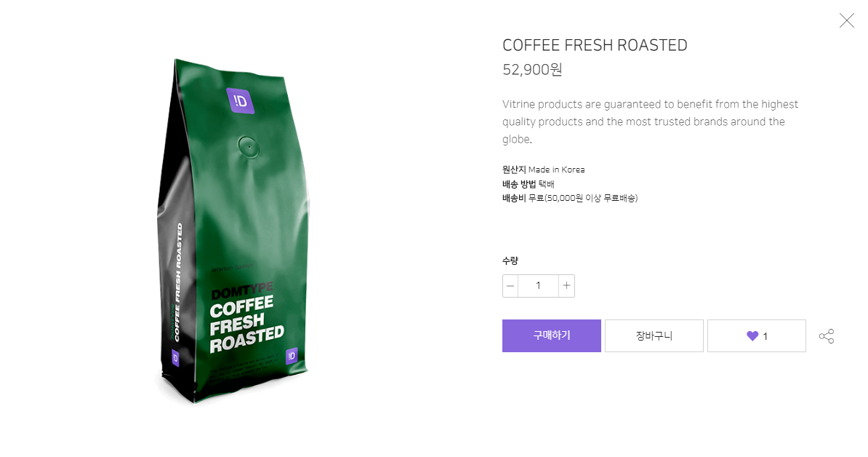Click the Vitrine products description paragraph
This screenshot has height=457, width=868.
click(650, 122)
